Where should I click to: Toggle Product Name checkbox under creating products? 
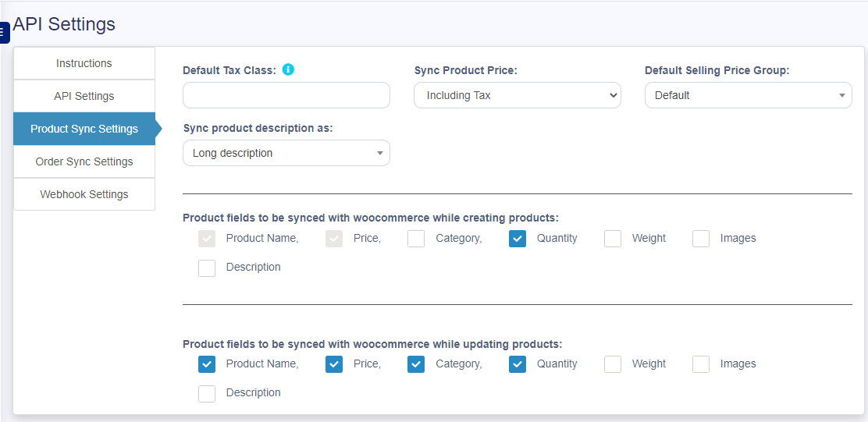207,239
